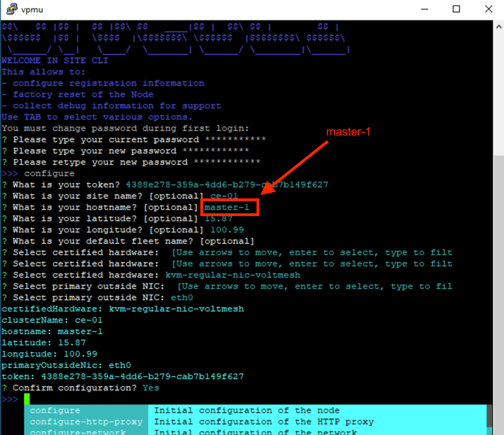The image size is (504, 435).
Task: Click the token value after "What is your token?"
Action: 227,185
